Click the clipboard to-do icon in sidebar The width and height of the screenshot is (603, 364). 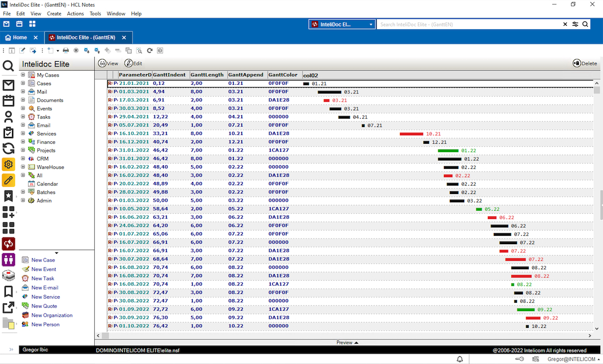(8, 133)
